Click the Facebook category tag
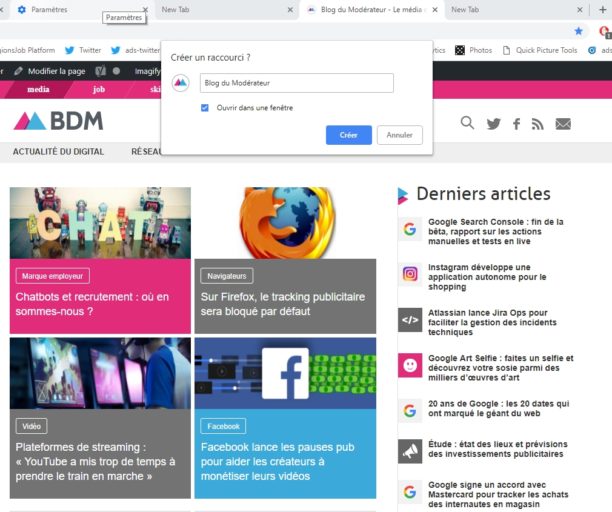This screenshot has height=512, width=612. coord(223,426)
